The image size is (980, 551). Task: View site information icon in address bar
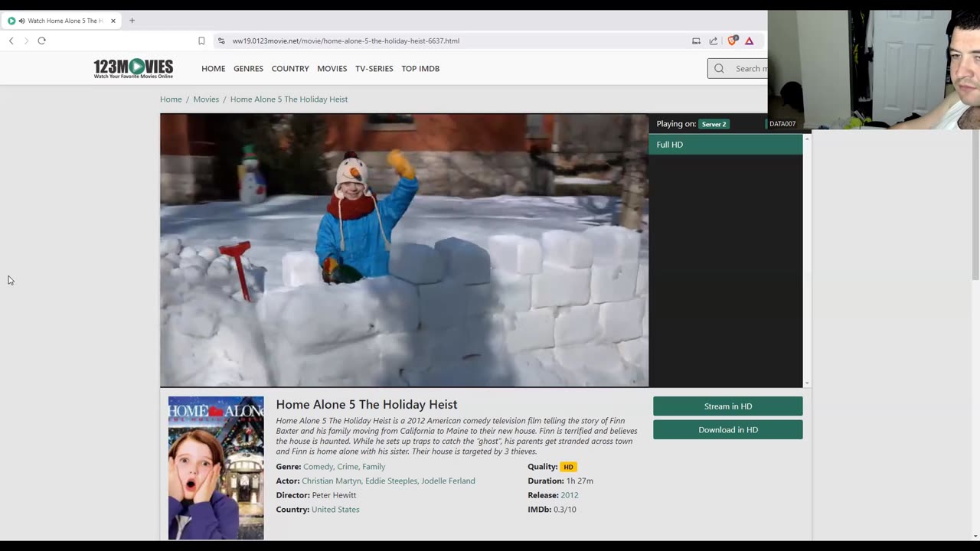click(221, 41)
